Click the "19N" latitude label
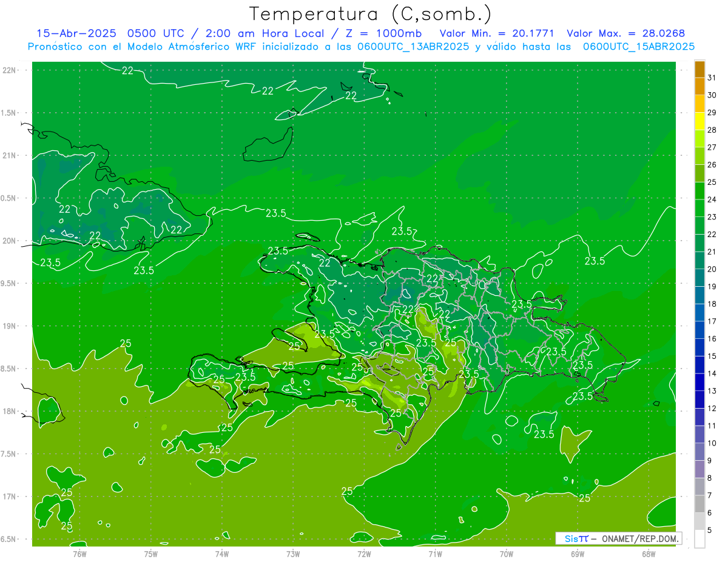Screen dimensions: 728x562 tap(9, 326)
